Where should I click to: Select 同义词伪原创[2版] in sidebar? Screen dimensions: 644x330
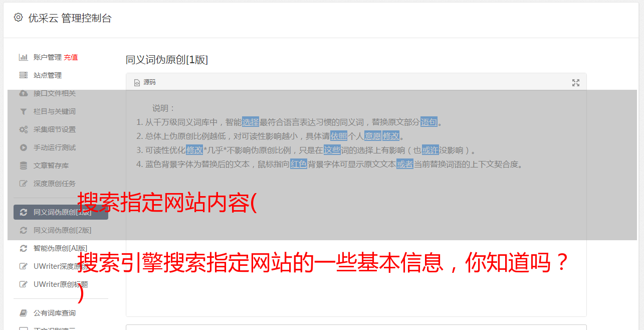point(62,230)
